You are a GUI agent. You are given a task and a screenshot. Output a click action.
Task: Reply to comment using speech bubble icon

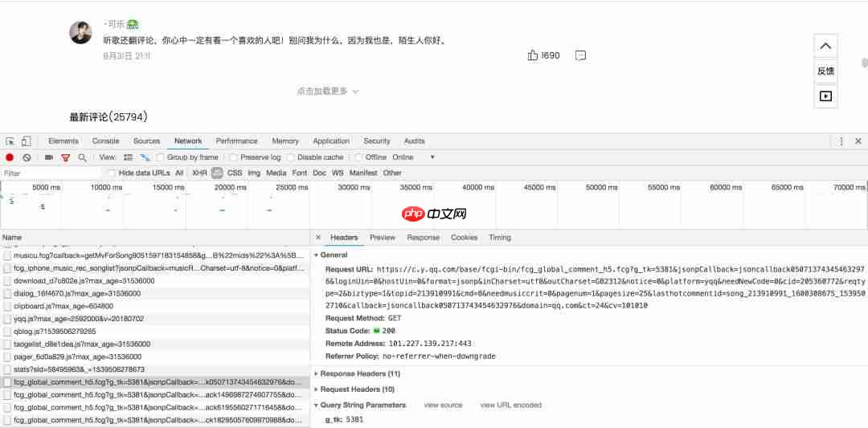point(580,55)
